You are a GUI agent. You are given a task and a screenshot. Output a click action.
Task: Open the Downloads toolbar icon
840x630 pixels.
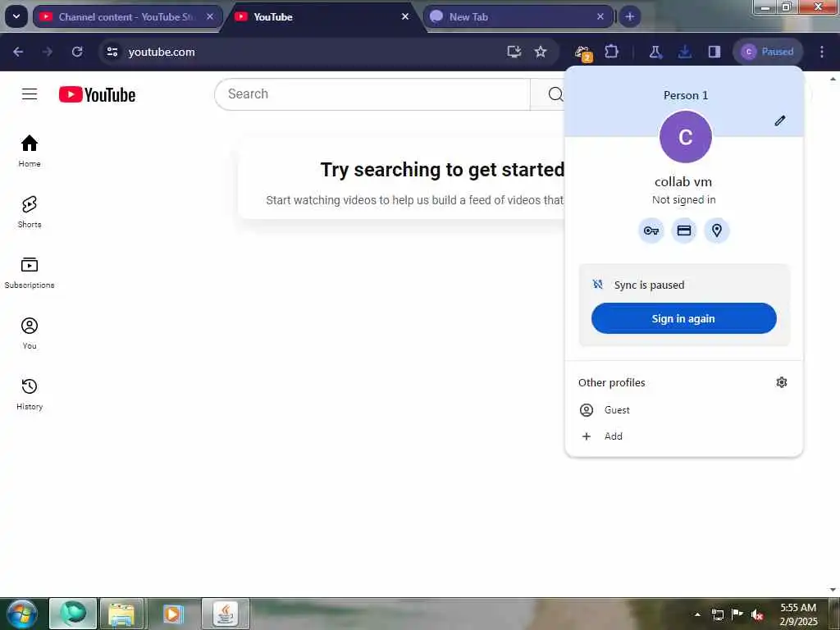tap(685, 52)
